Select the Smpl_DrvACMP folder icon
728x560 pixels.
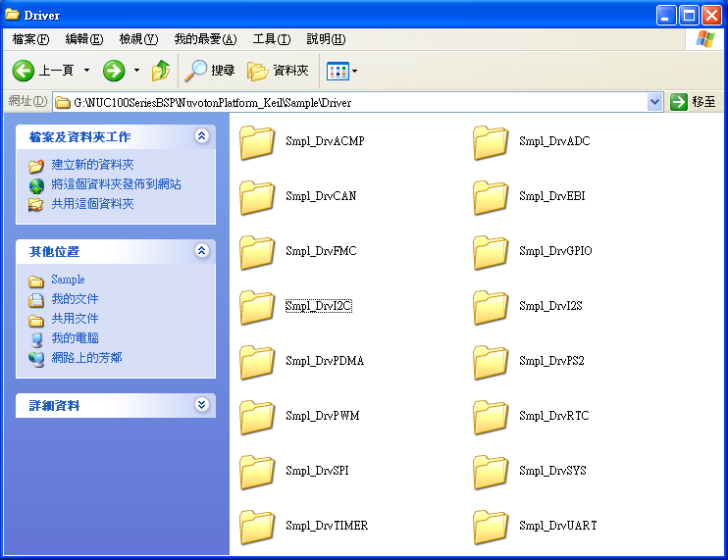257,142
